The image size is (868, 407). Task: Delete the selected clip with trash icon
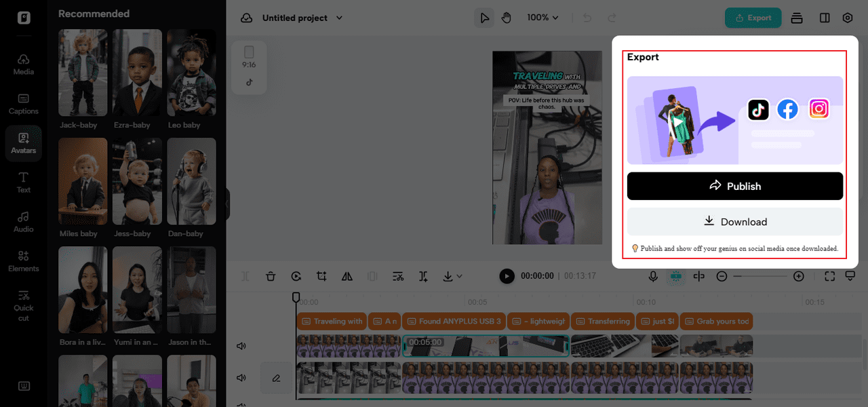click(271, 276)
